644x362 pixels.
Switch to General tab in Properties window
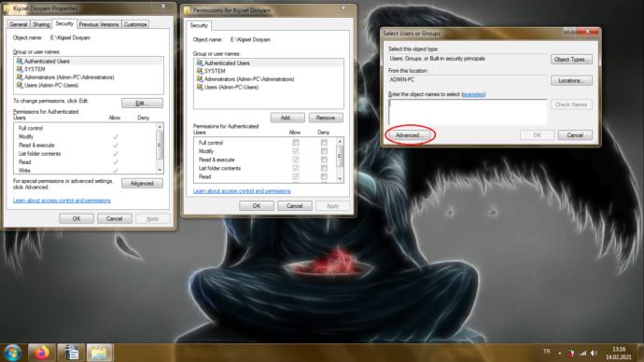[19, 24]
